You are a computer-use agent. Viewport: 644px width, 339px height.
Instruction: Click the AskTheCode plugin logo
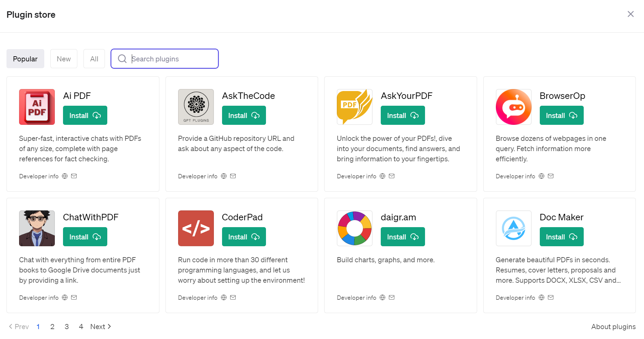point(196,107)
